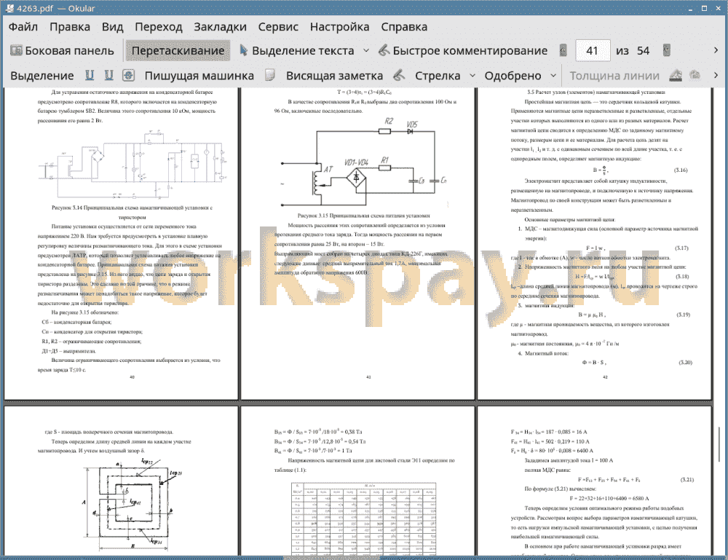728x560 pixels.
Task: Expand the annotation toolbar overflow chevron
Action: click(x=716, y=75)
